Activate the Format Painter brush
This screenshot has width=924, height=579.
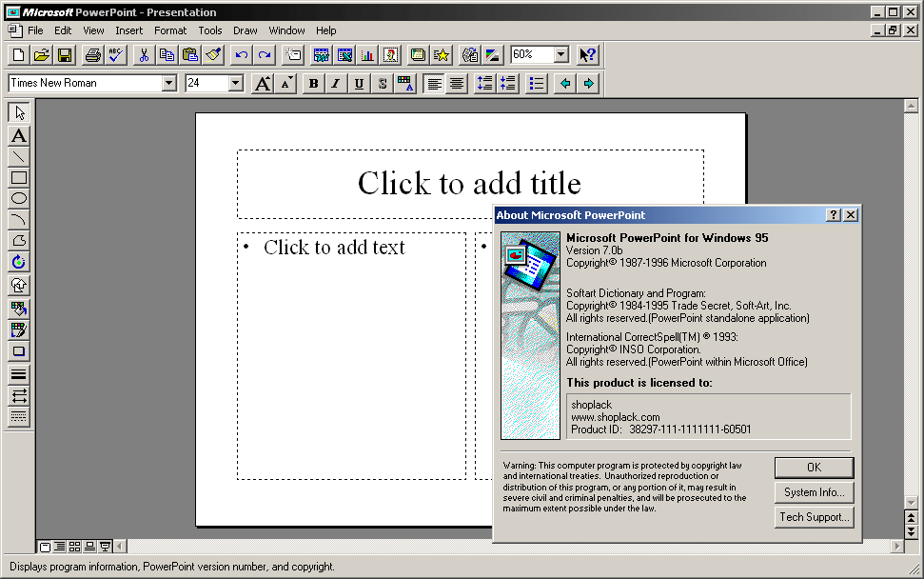pos(213,55)
